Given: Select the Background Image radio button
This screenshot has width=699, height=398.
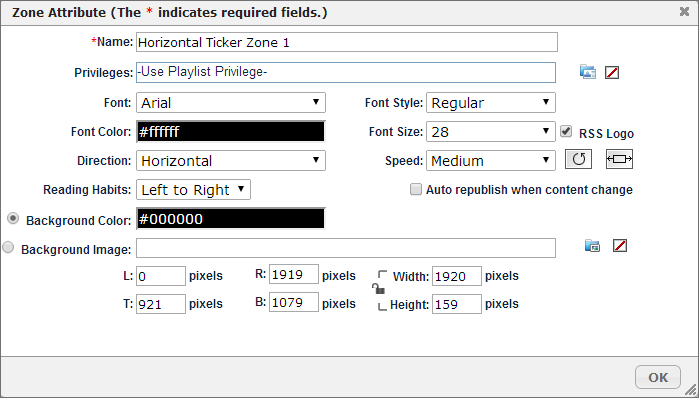Looking at the screenshot, I should [x=8, y=247].
